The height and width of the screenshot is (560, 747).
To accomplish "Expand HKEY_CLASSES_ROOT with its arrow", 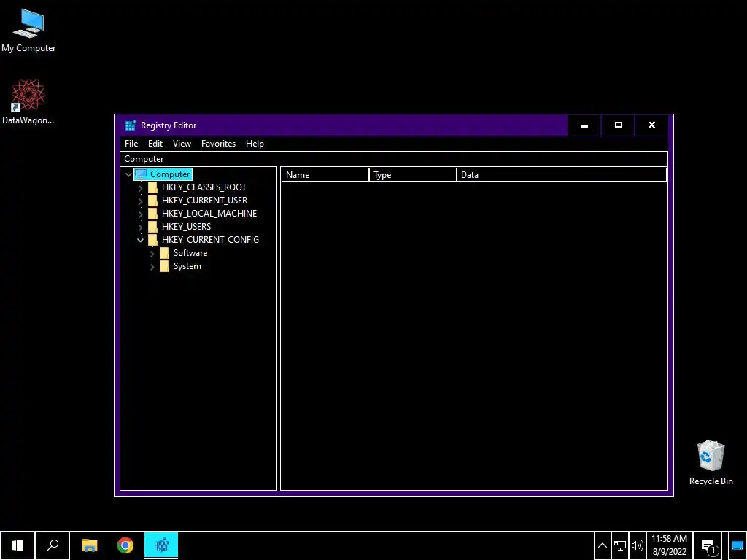I will tap(141, 188).
